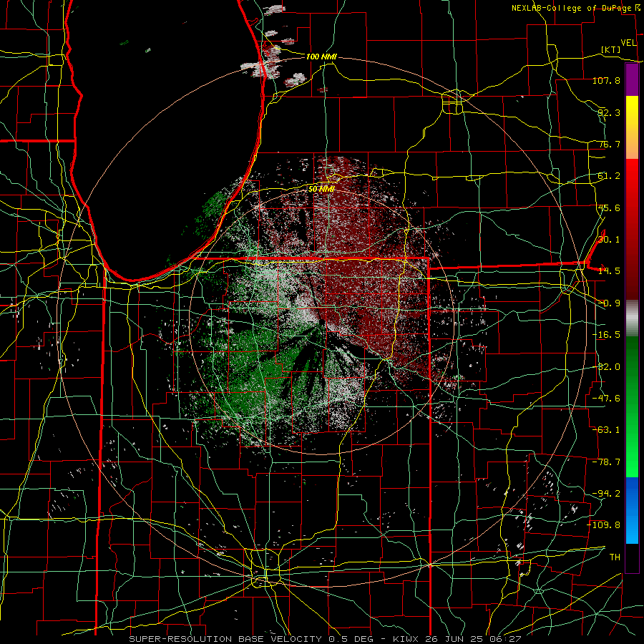
Task: Pick the black TH segment of the color bar
Action: point(632,557)
